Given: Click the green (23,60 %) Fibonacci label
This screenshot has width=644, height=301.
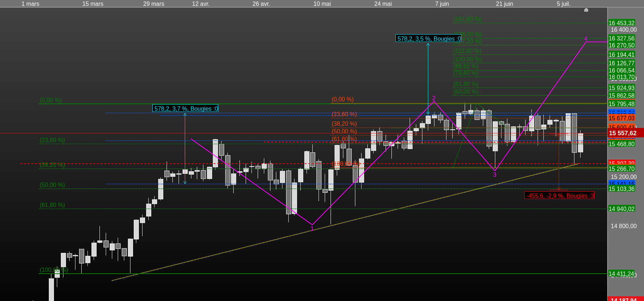Looking at the screenshot, I should tap(52, 140).
